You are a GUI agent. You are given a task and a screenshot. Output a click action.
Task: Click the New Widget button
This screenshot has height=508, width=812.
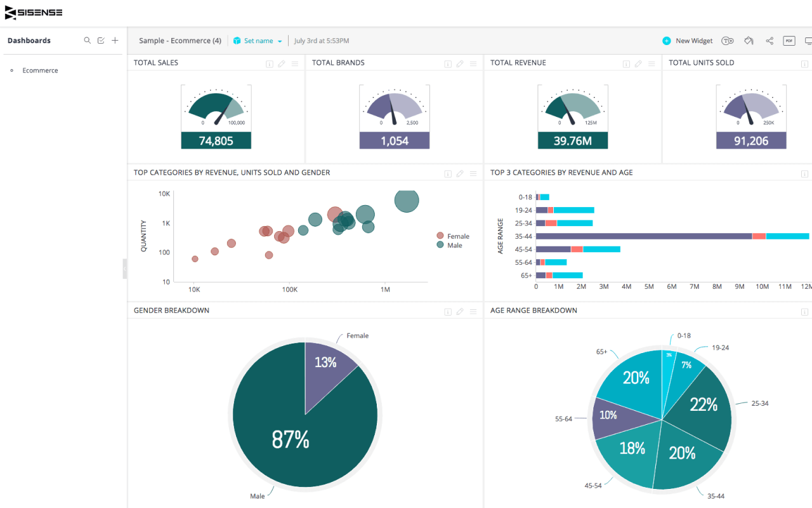pos(688,41)
